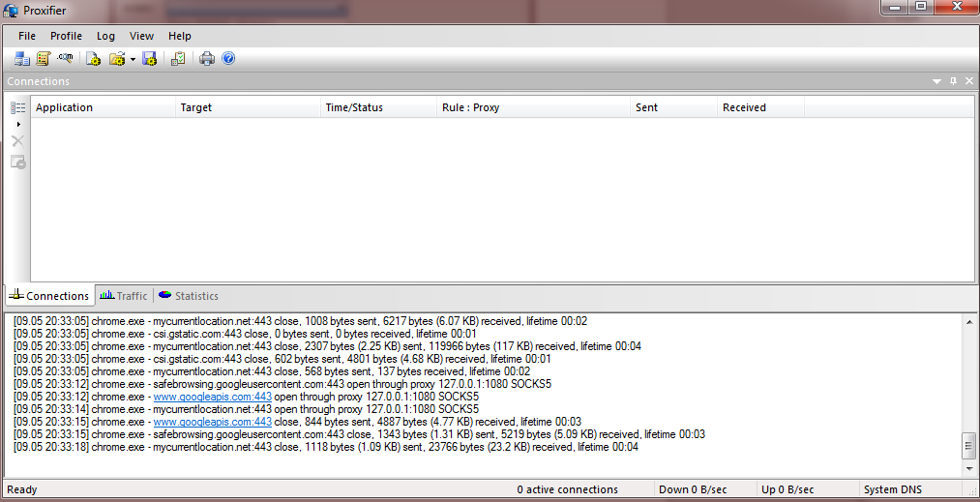Click the list view icon beside Connections table
Screen dimensions: 980x502
coord(18,108)
